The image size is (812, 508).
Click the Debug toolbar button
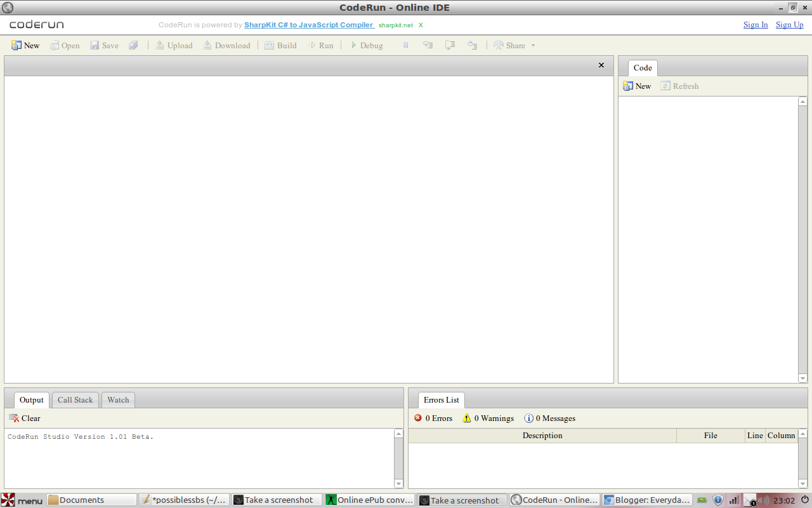point(366,45)
